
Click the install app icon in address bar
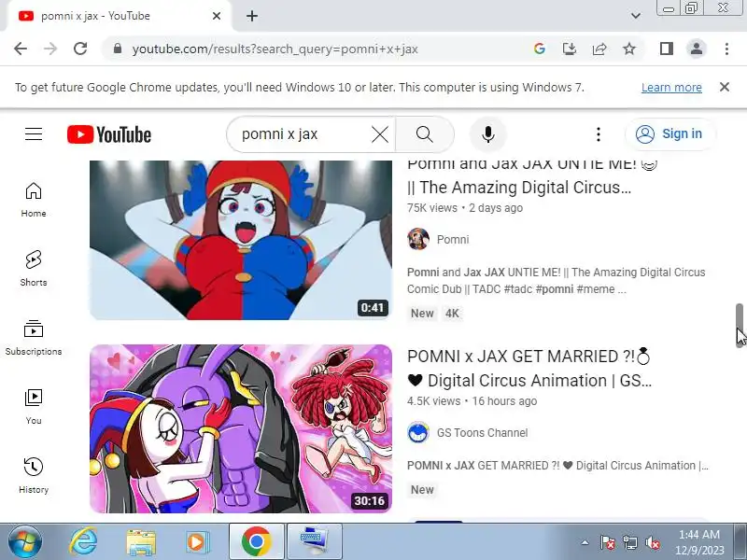(570, 49)
